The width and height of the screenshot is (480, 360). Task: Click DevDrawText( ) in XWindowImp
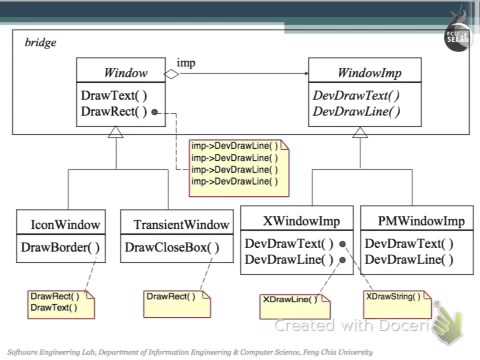[289, 244]
